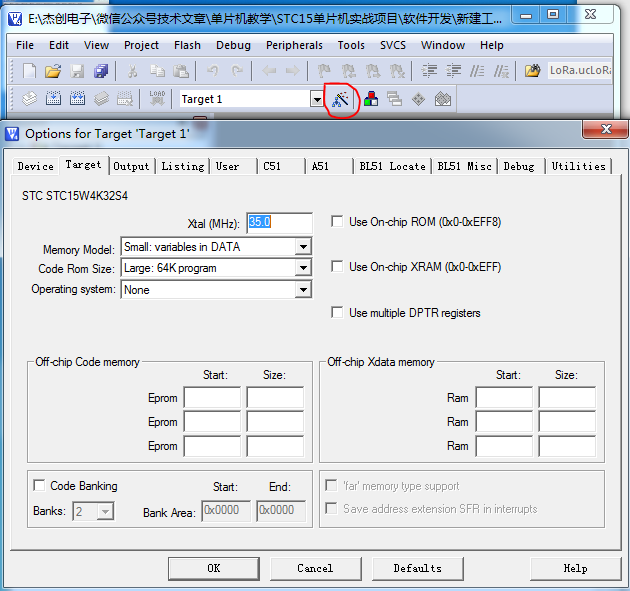Click the Cut scissors icon
The height and width of the screenshot is (591, 630).
click(x=132, y=71)
